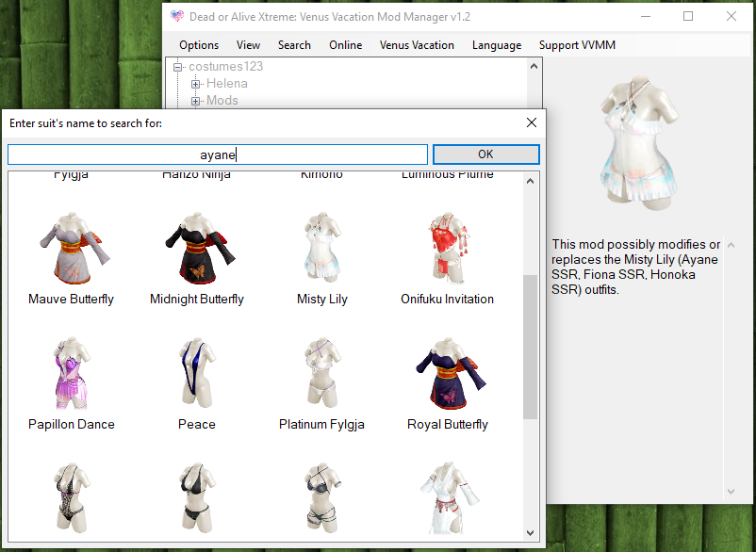Click the mod tree scroll up arrow
The height and width of the screenshot is (552, 756).
click(534, 67)
